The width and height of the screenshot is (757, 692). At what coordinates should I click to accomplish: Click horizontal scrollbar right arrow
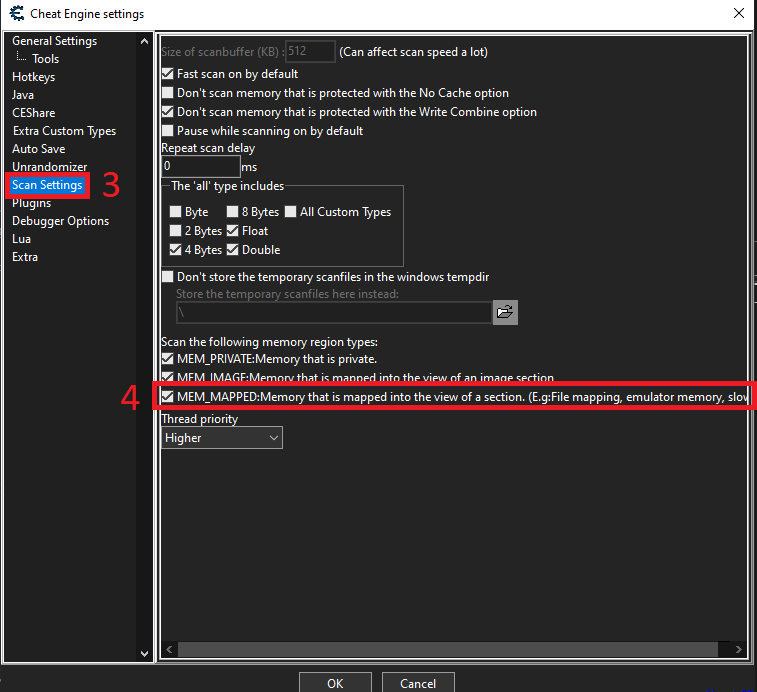point(739,650)
